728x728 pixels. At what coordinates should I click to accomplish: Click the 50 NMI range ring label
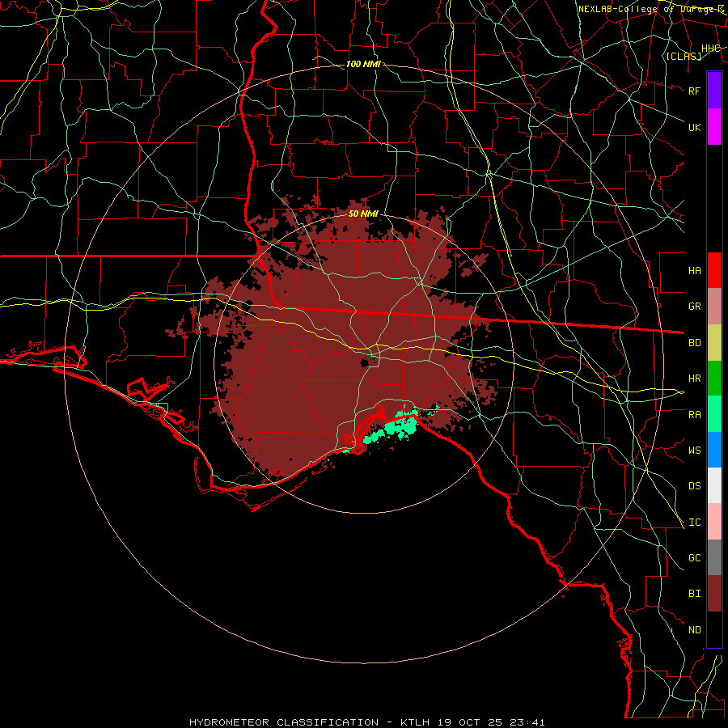tap(363, 214)
